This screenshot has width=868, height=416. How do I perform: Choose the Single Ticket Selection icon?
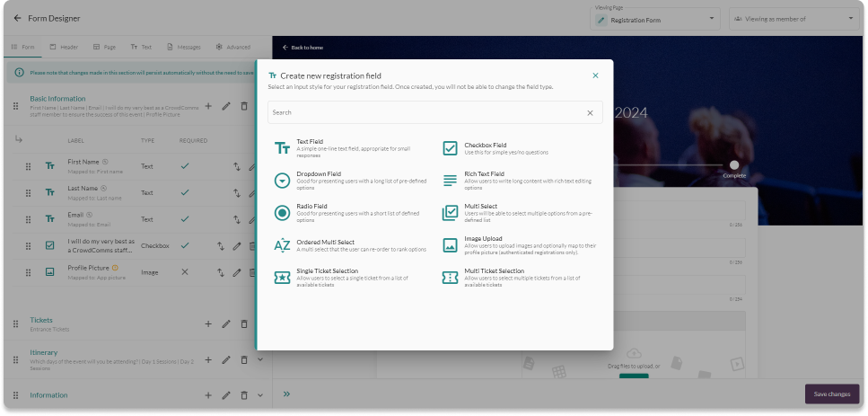(x=282, y=278)
